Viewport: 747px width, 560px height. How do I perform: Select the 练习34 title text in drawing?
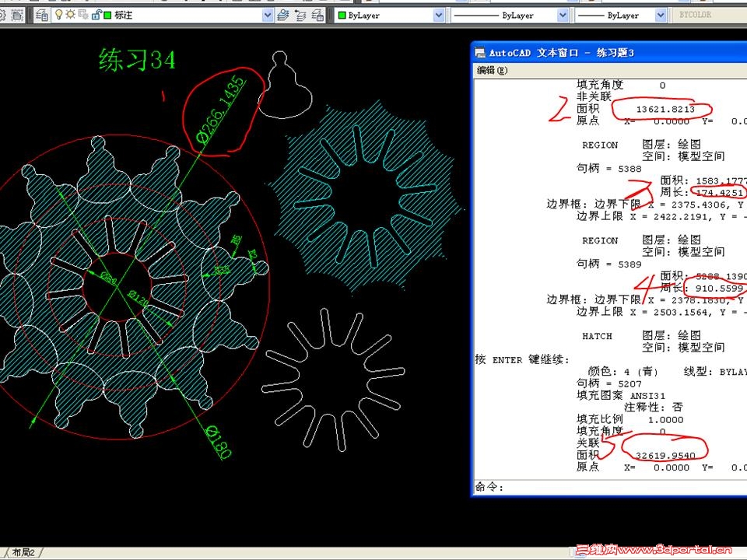pyautogui.click(x=137, y=61)
